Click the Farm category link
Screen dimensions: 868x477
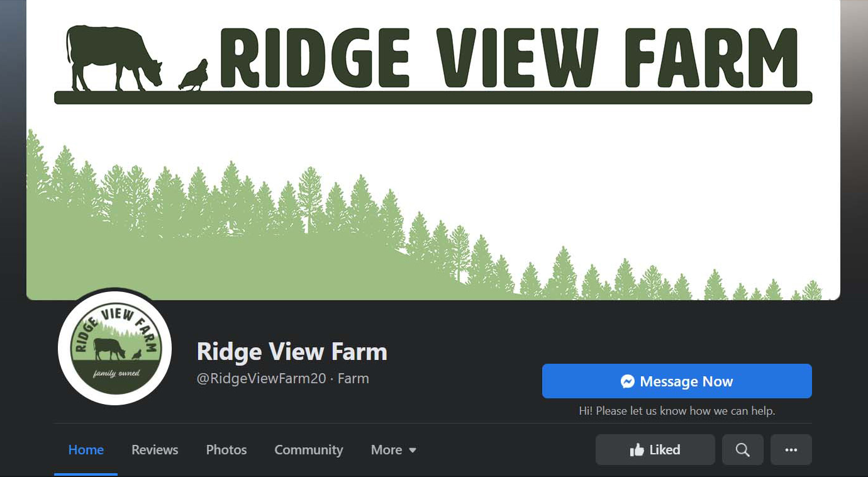[x=353, y=379]
